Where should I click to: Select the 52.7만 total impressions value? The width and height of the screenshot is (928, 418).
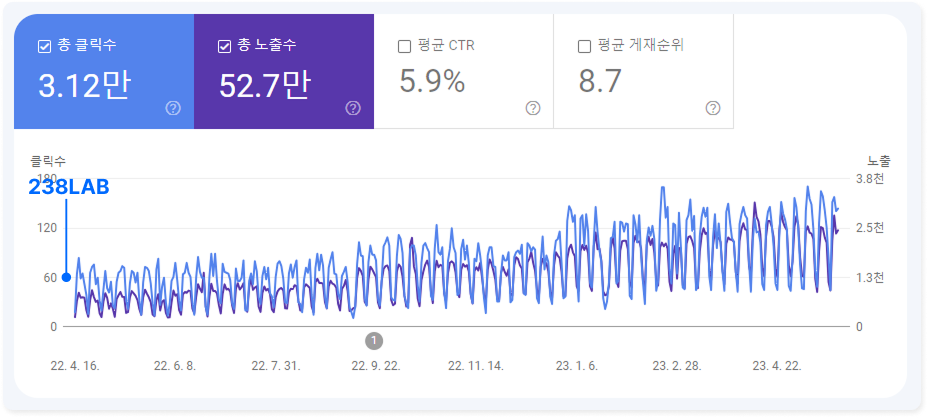pyautogui.click(x=265, y=85)
